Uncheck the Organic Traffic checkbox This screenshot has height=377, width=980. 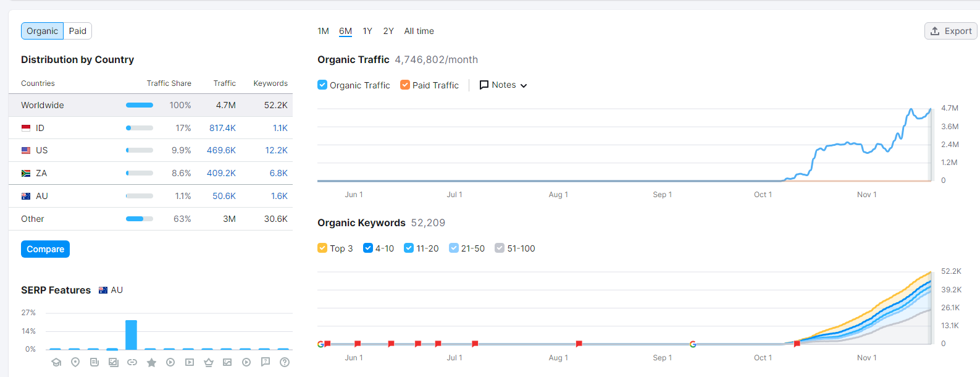tap(322, 85)
